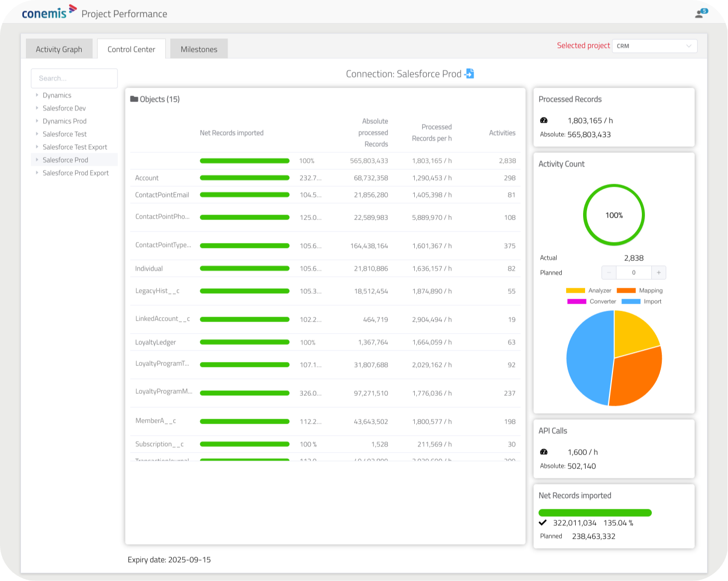The height and width of the screenshot is (581, 728).
Task: Increment the Planned count with the plus stepper
Action: tap(658, 272)
